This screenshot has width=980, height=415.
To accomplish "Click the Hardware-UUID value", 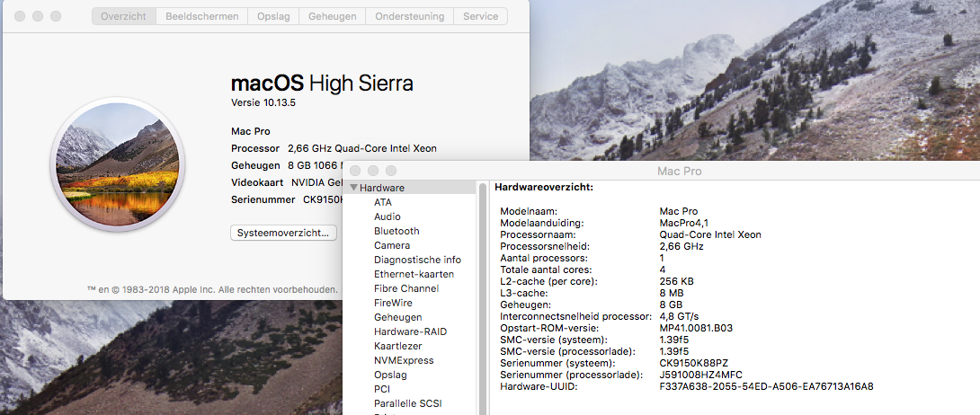I will pyautogui.click(x=766, y=386).
